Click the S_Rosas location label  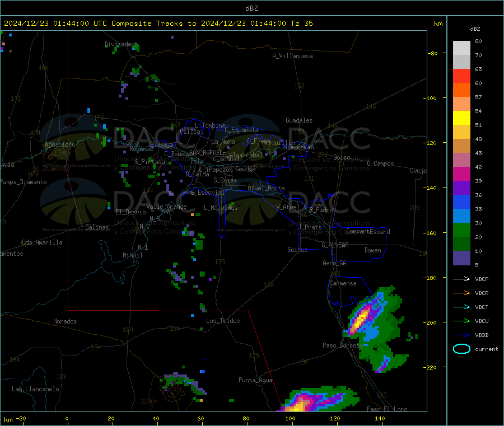(225, 180)
